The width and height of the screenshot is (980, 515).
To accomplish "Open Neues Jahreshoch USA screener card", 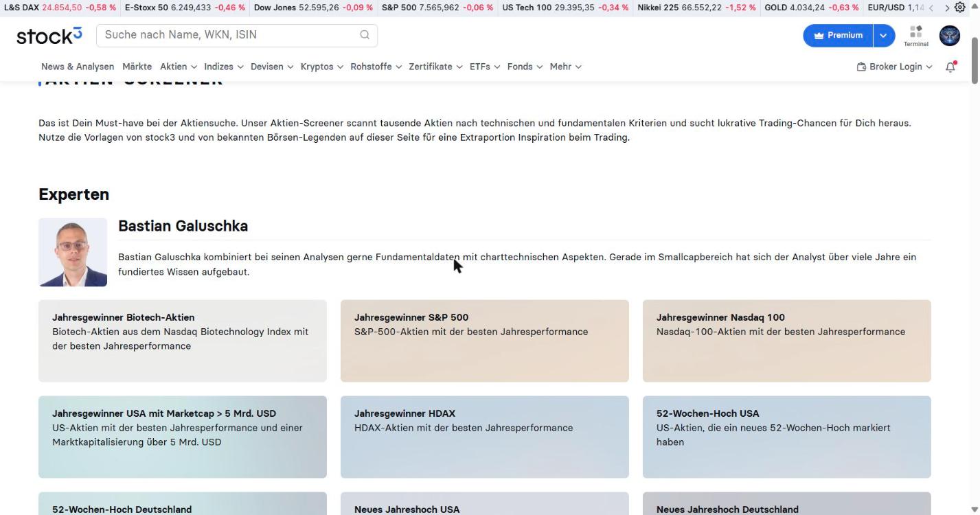I will pos(485,503).
